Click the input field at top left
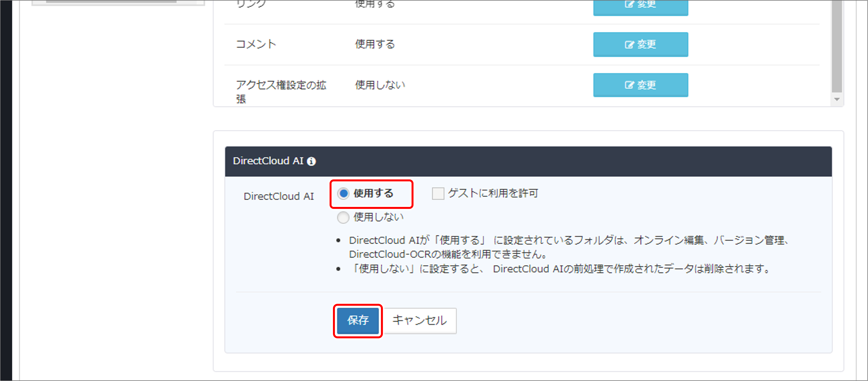 click(x=118, y=3)
